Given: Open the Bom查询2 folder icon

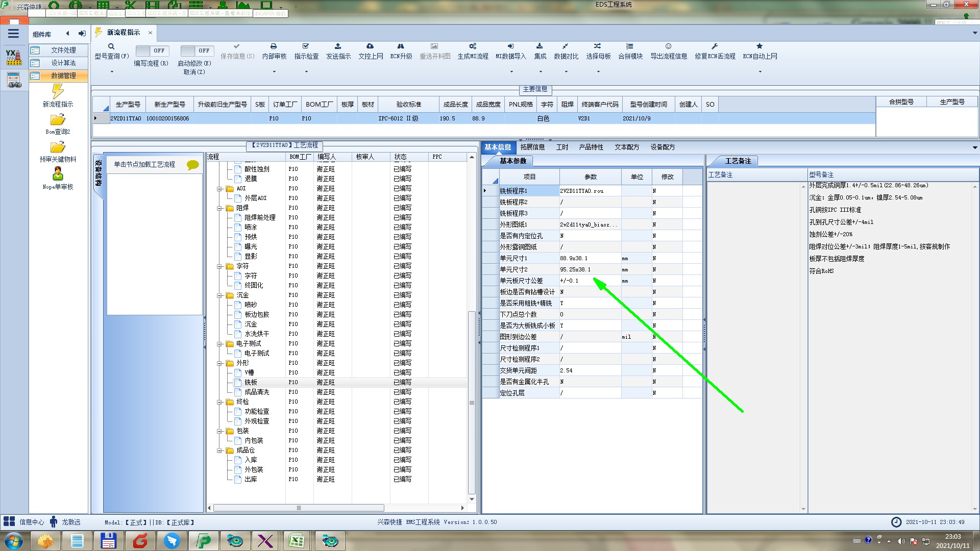Looking at the screenshot, I should point(58,120).
